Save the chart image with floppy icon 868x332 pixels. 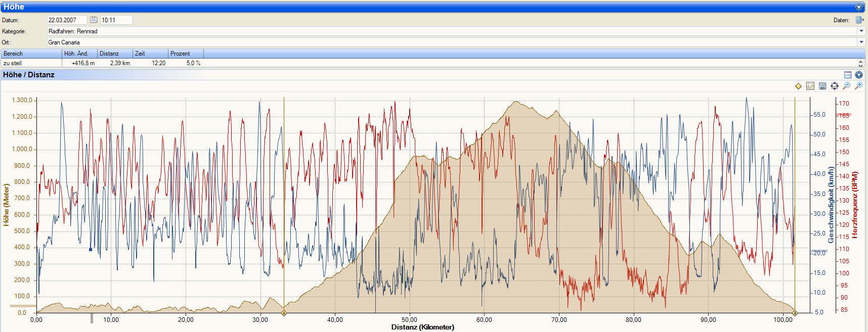(822, 86)
